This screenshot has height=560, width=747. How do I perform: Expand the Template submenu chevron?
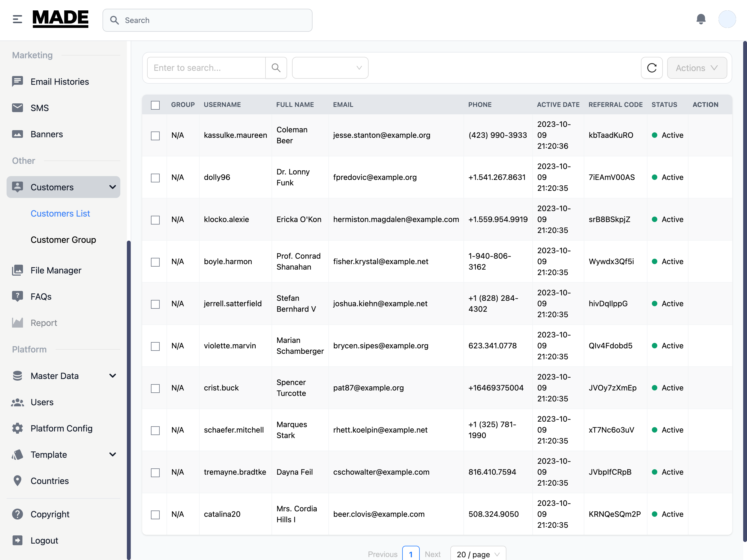click(112, 455)
